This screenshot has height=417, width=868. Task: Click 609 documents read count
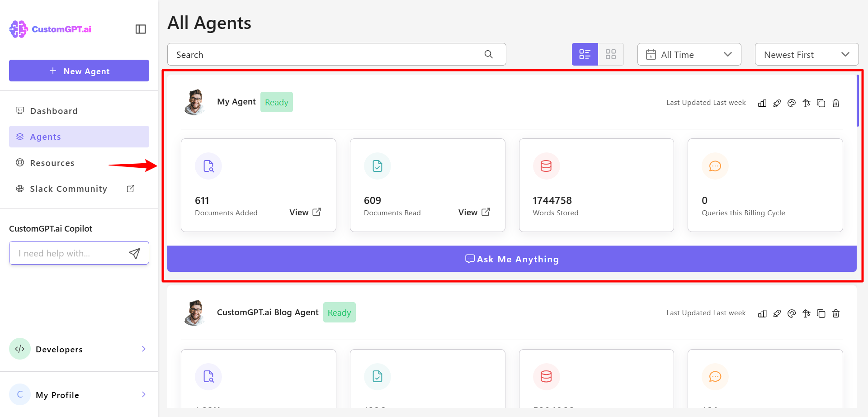click(x=373, y=200)
